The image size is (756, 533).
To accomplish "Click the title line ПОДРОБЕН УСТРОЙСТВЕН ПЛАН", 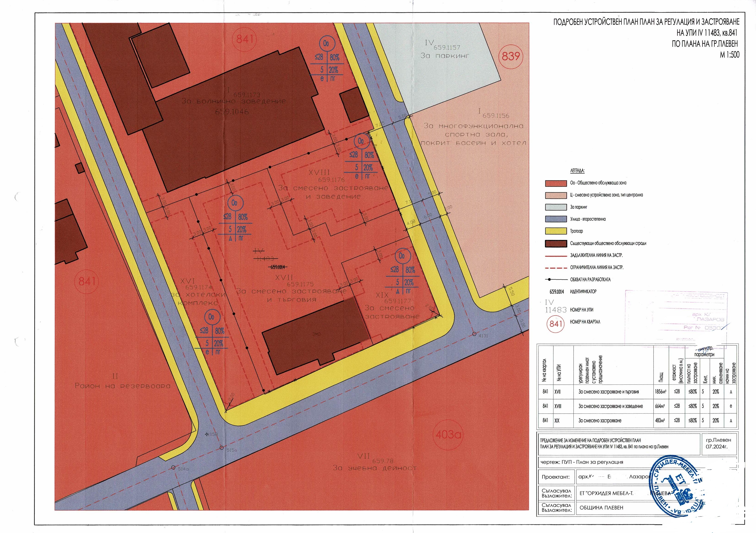I will click(x=646, y=22).
